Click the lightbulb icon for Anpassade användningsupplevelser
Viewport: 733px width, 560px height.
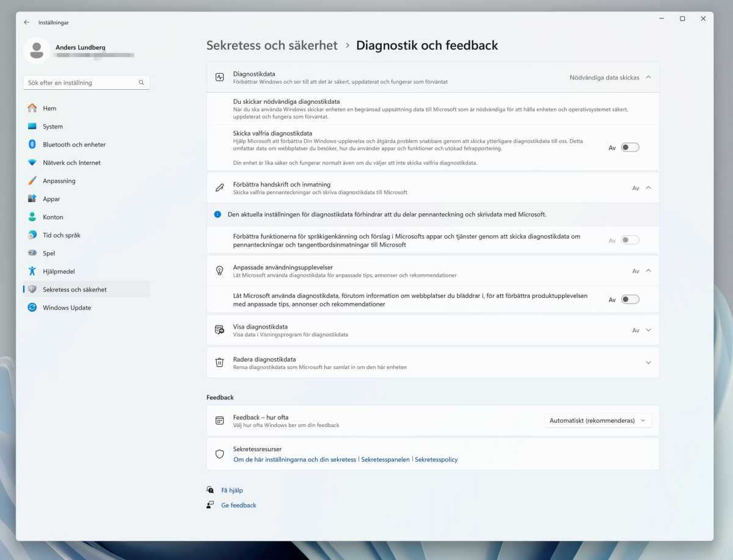coord(220,271)
